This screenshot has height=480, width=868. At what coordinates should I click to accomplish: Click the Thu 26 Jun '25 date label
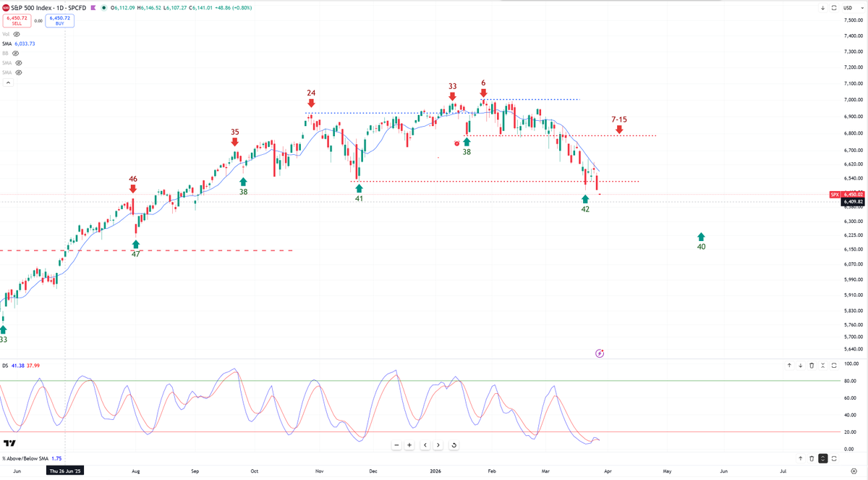(65, 471)
